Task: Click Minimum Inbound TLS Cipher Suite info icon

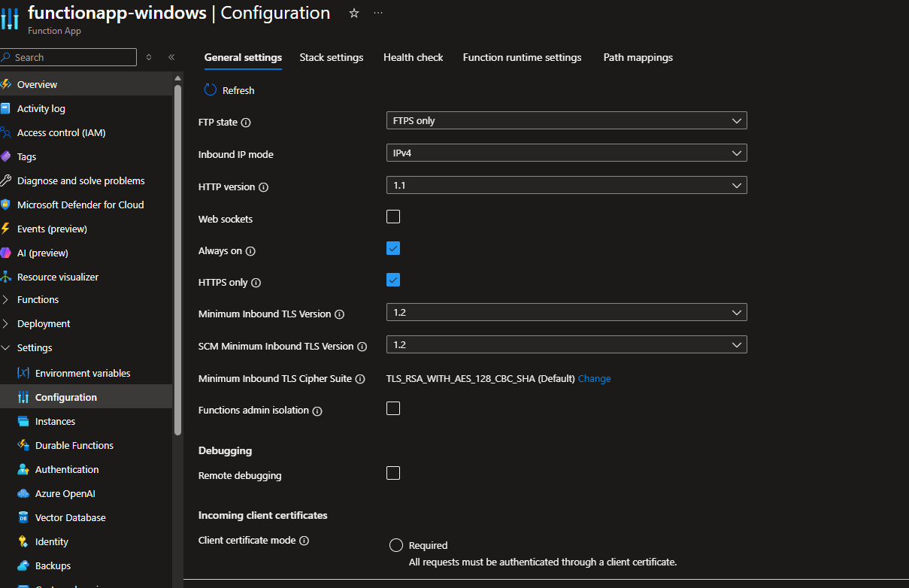Action: [x=360, y=379]
